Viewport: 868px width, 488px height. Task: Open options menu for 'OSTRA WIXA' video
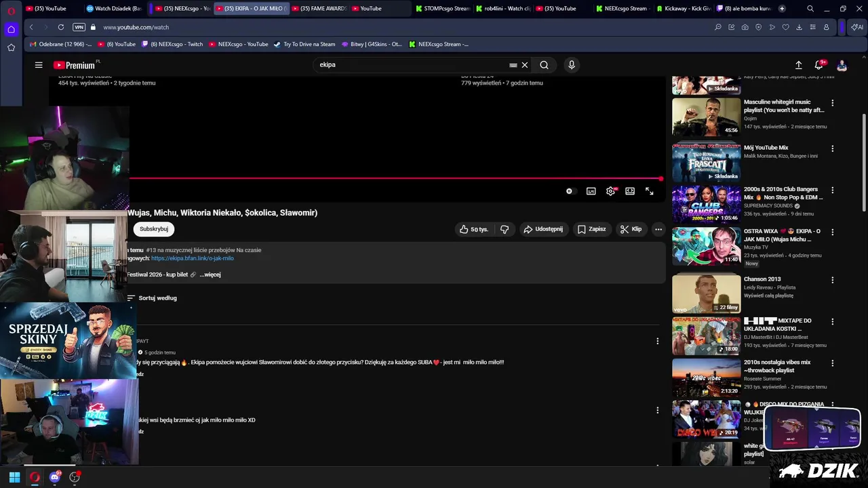tap(833, 232)
